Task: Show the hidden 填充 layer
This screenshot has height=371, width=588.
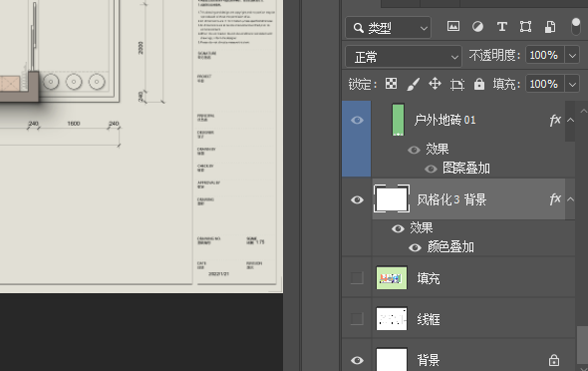Action: tap(357, 278)
